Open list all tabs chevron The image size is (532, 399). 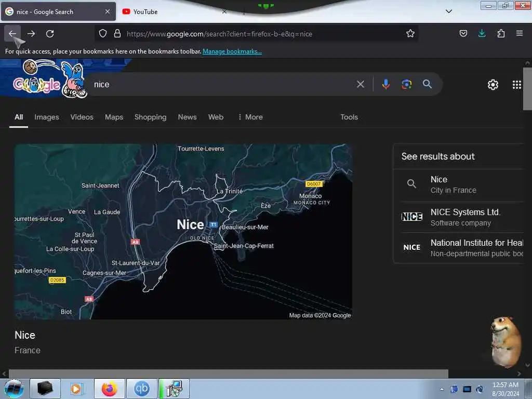click(448, 11)
